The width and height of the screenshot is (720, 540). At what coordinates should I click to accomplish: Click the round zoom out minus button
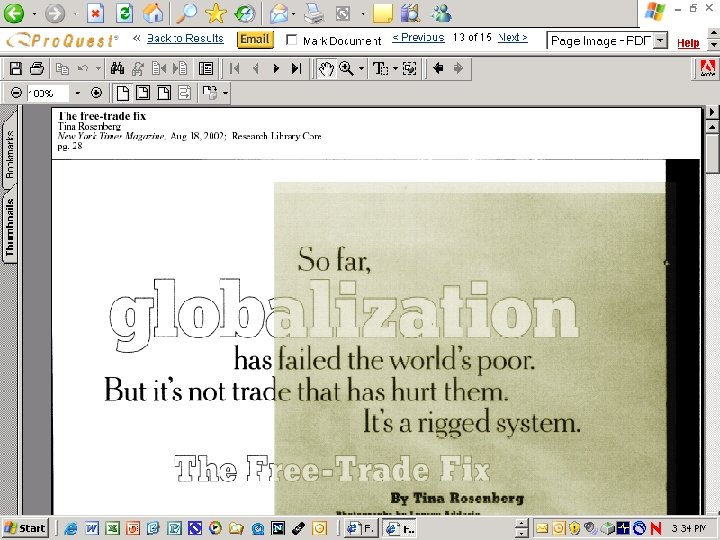(x=16, y=93)
